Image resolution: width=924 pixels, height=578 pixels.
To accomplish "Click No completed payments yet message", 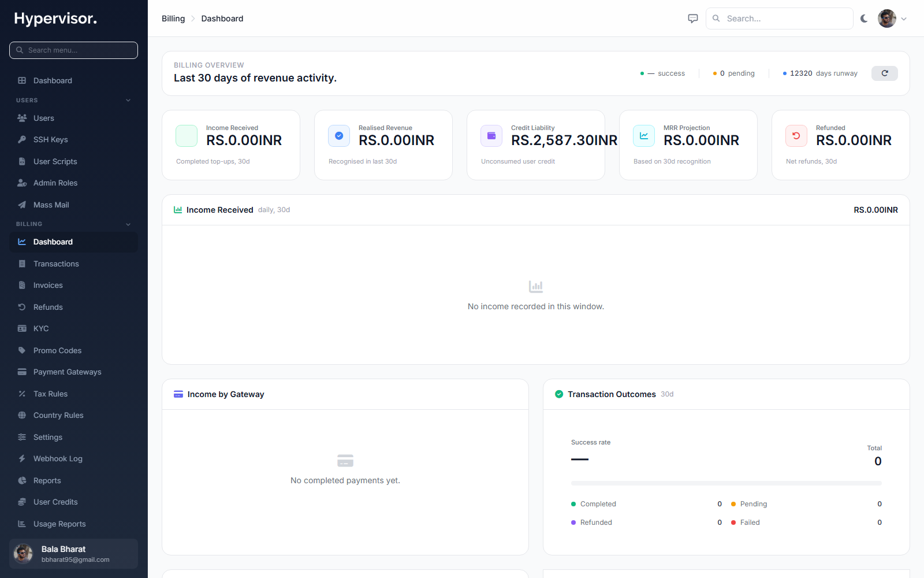I will [345, 480].
